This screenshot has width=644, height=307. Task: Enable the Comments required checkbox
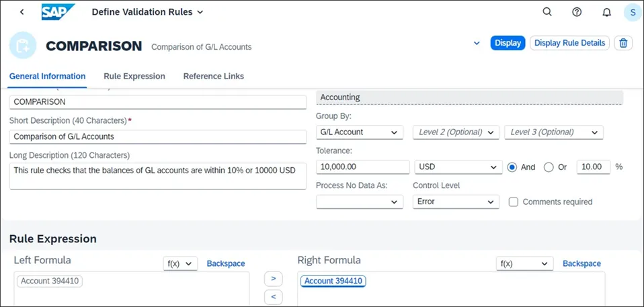click(514, 202)
